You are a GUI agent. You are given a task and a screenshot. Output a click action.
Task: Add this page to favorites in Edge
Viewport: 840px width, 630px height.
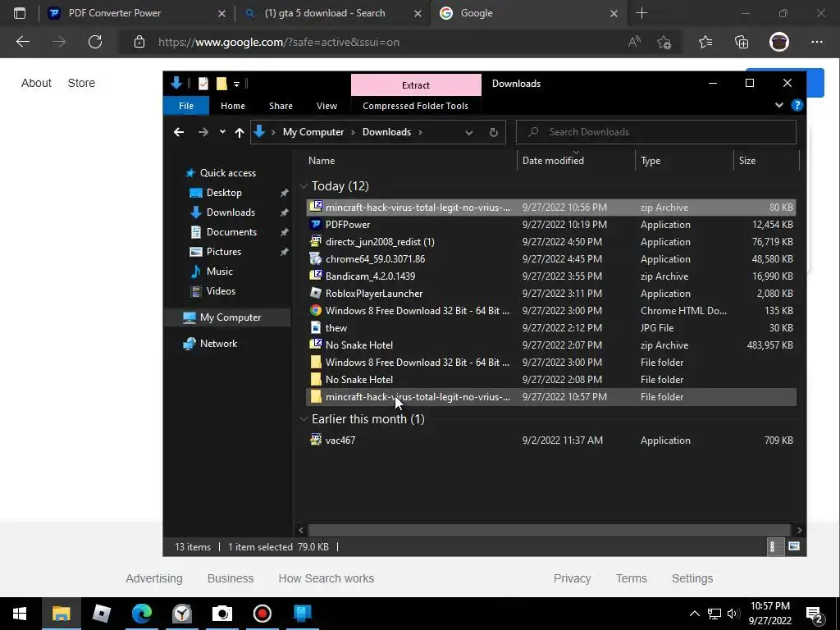point(664,42)
